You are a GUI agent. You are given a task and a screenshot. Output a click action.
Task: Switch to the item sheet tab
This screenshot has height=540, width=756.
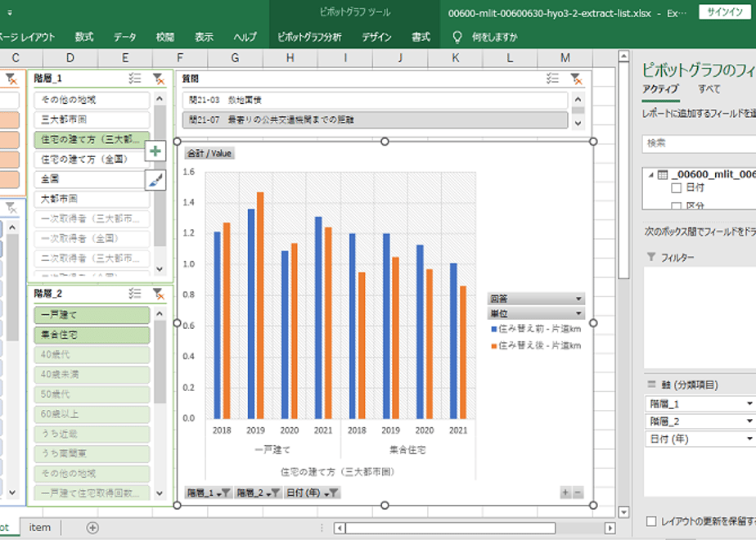pyautogui.click(x=39, y=528)
